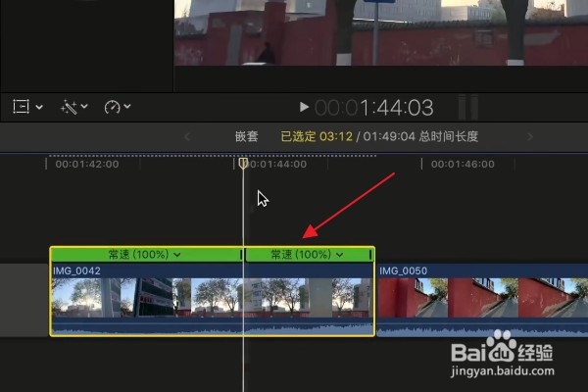Click the timecode display 00:01:44:03

(374, 108)
